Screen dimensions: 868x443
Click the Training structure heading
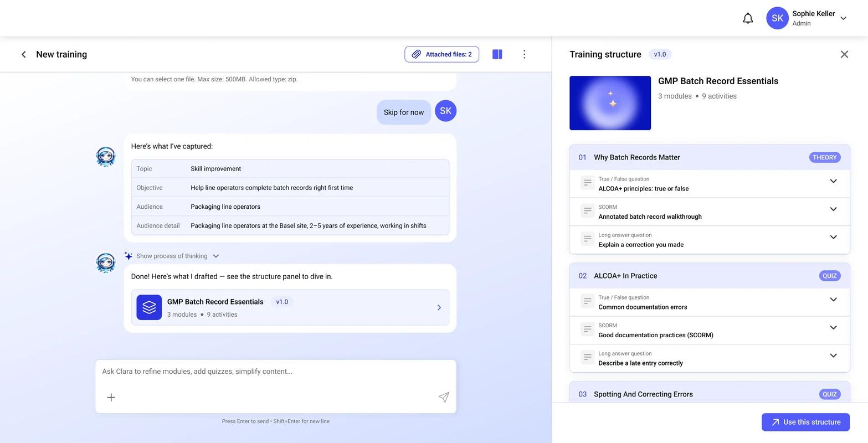[605, 54]
